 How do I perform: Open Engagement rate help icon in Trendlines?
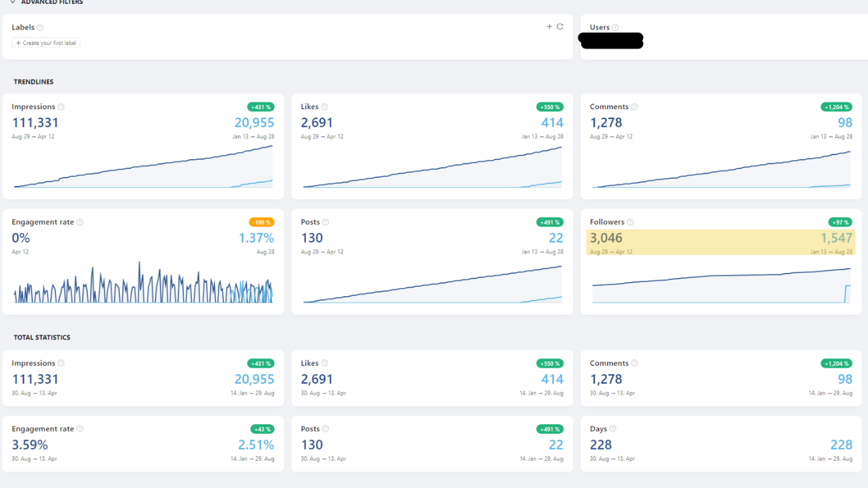coord(80,222)
